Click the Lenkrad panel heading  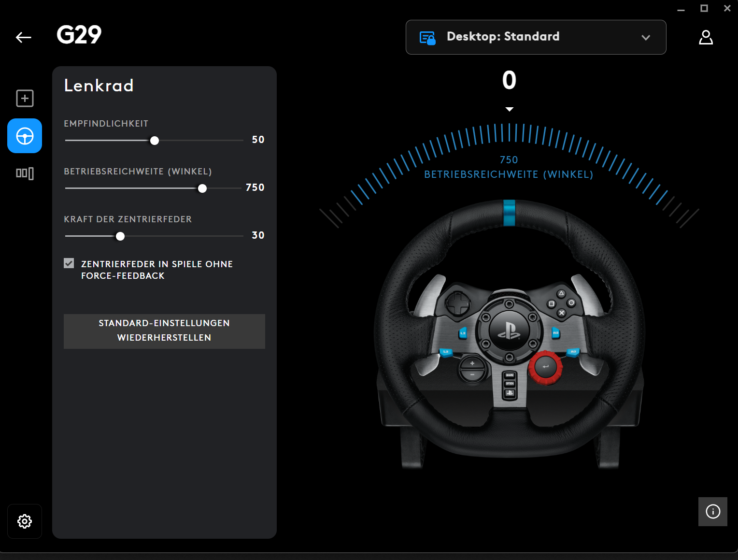click(99, 86)
